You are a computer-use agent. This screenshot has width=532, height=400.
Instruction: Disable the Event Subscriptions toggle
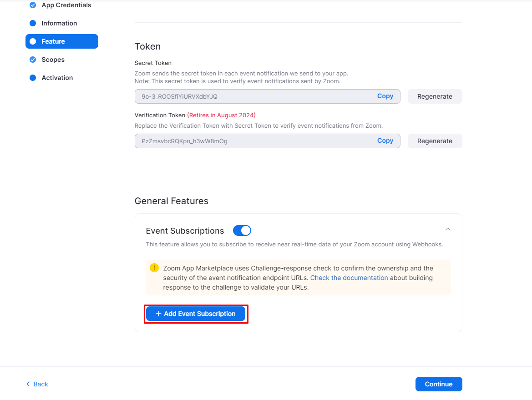(242, 230)
